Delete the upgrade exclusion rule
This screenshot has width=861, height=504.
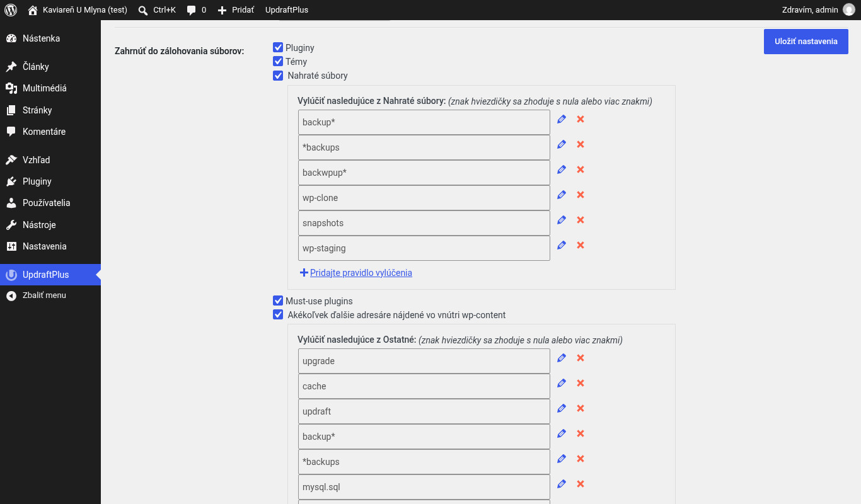[581, 358]
